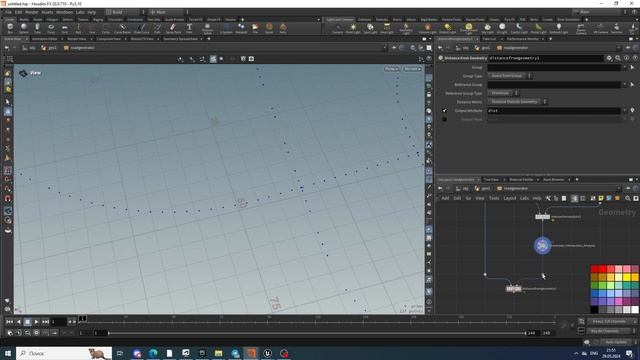Click the parameter pane search magnifier icon

click(618, 58)
